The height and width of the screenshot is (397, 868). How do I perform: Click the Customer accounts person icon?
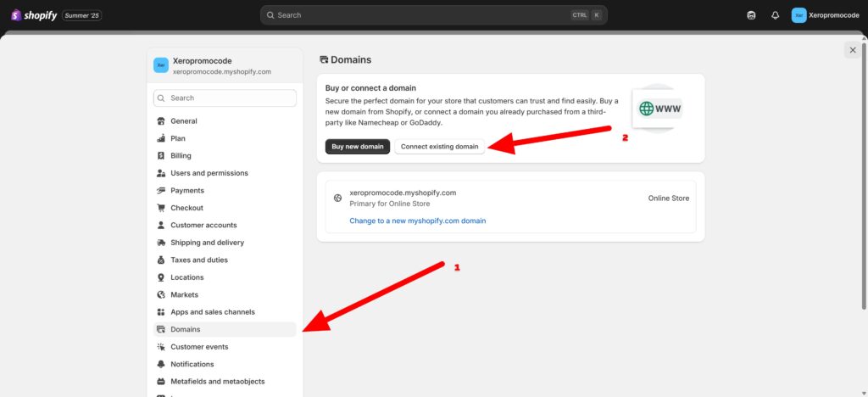pyautogui.click(x=161, y=226)
